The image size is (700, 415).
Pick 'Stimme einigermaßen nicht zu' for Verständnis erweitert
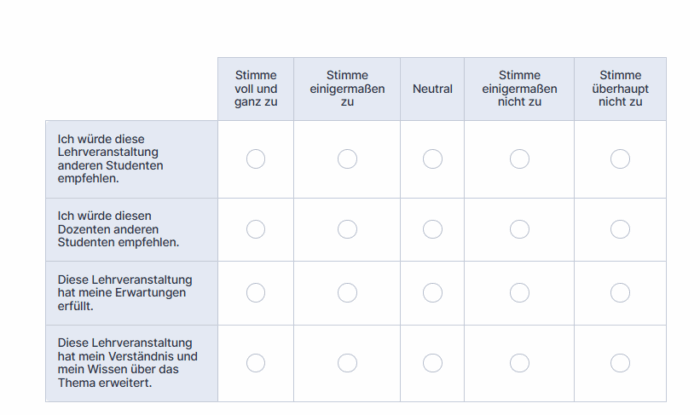point(519,363)
